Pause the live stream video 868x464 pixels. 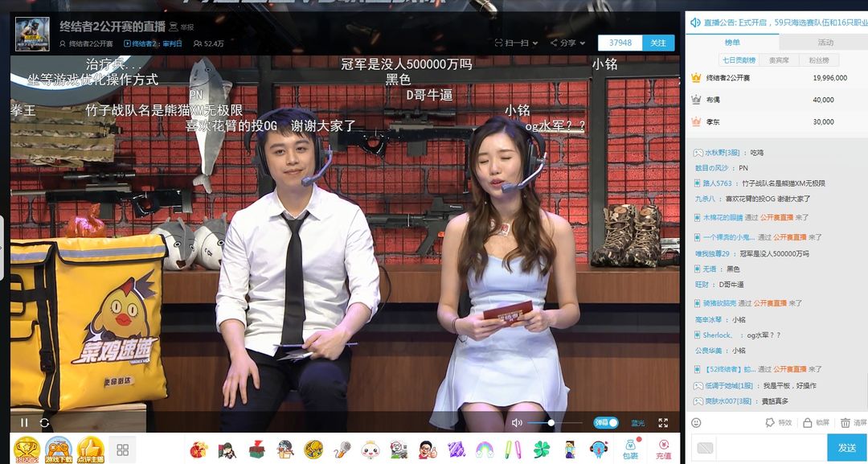[x=24, y=422]
